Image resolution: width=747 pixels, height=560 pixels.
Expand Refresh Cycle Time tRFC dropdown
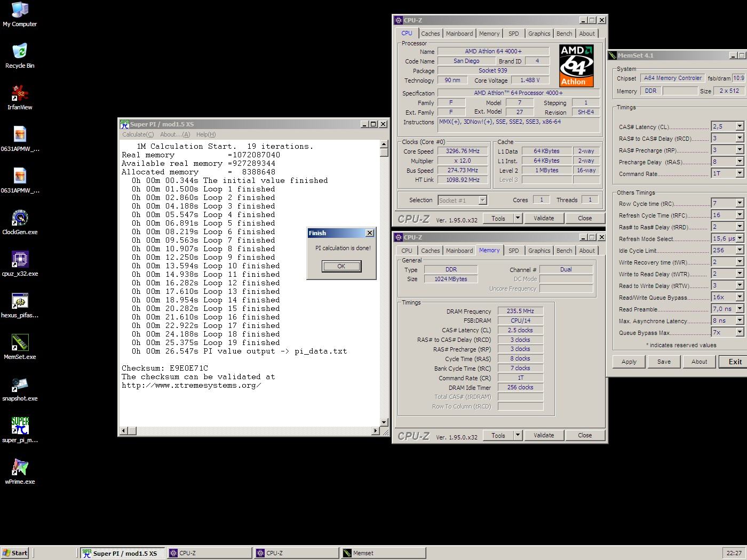click(x=740, y=215)
